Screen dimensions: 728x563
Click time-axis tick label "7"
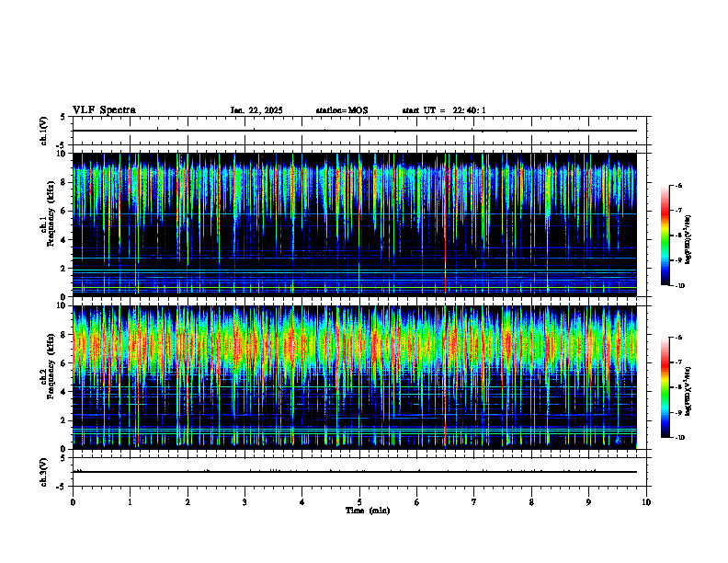click(474, 502)
